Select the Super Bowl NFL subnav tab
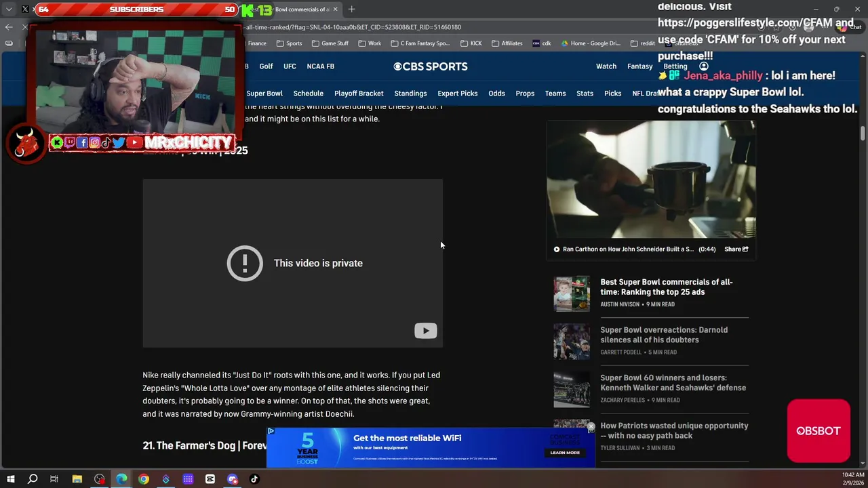 264,94
